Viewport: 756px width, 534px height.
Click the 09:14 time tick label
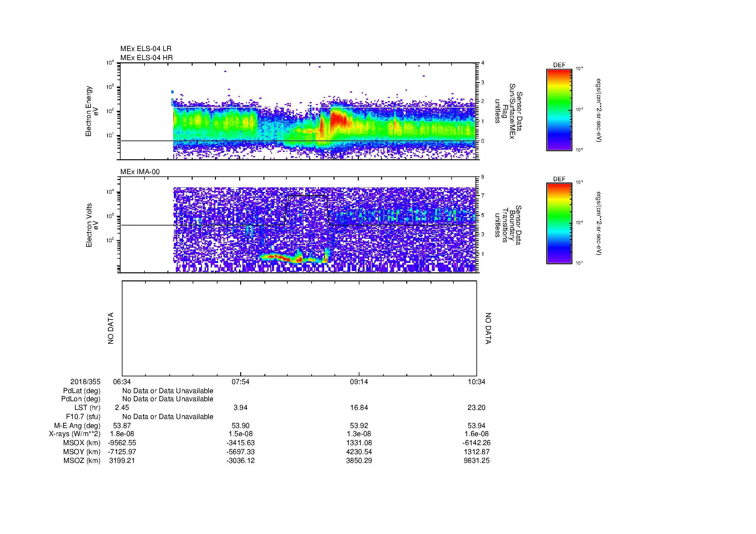pos(359,382)
